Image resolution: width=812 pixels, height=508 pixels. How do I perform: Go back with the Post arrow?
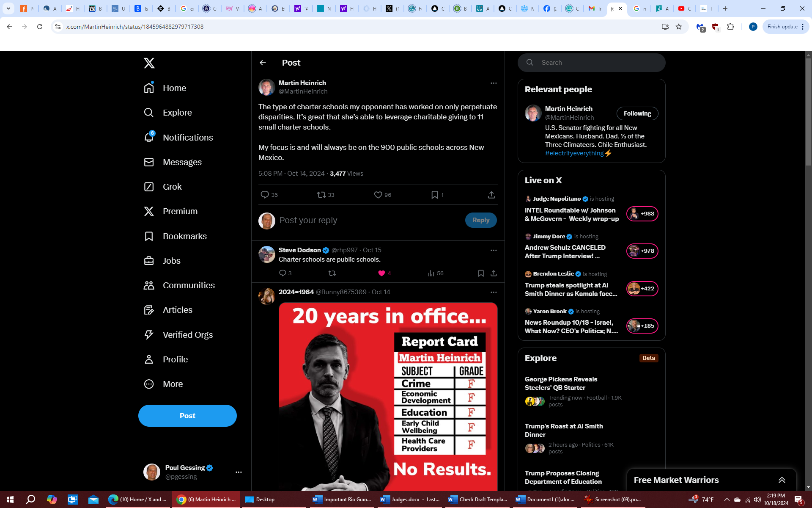click(x=263, y=63)
